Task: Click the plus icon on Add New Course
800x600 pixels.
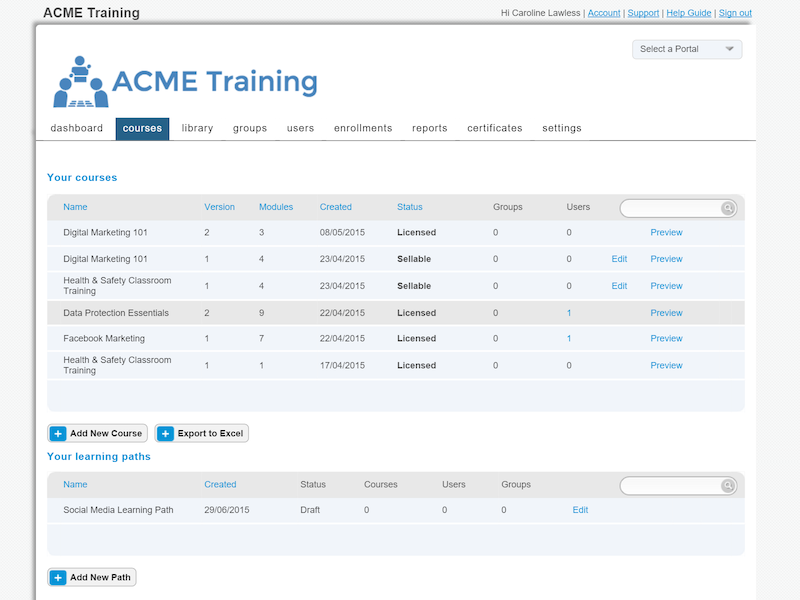Action: [x=58, y=434]
